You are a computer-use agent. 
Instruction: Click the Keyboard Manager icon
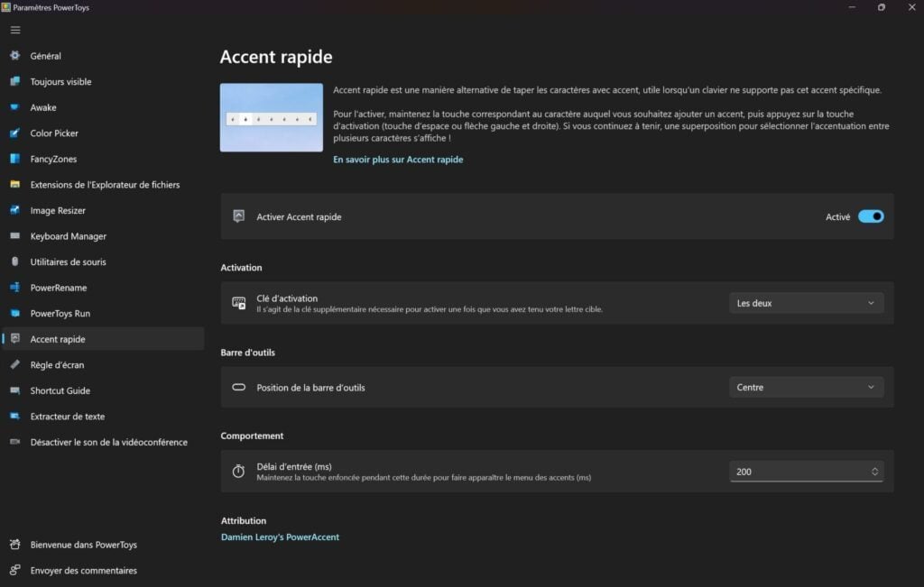click(15, 236)
